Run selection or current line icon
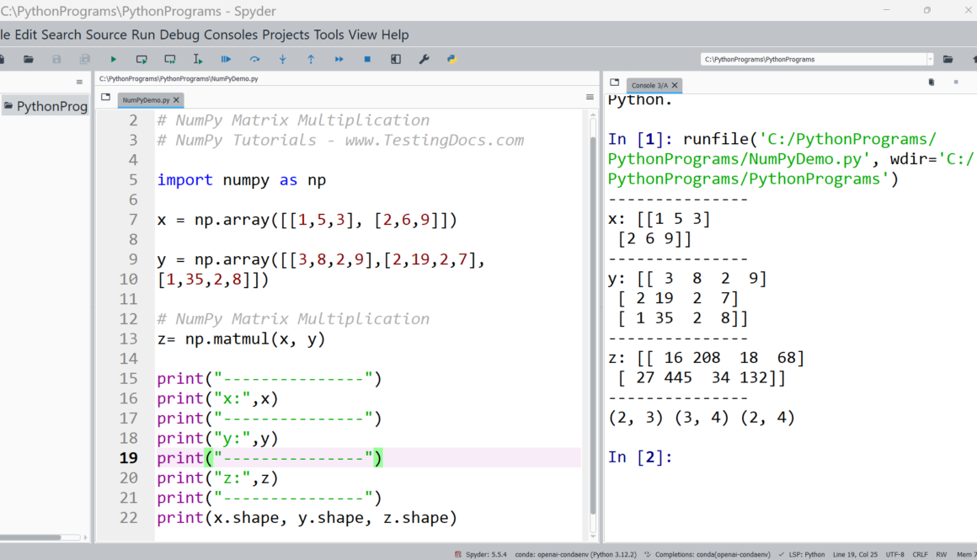 click(198, 60)
